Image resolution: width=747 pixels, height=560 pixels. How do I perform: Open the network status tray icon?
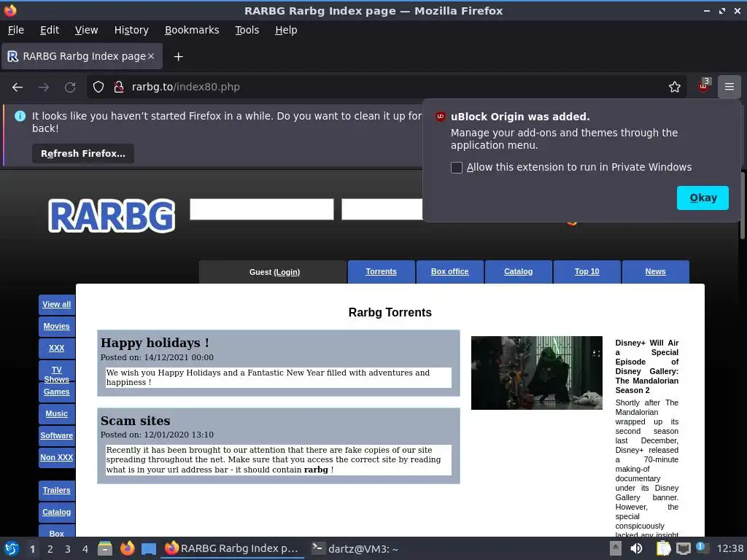click(x=683, y=548)
